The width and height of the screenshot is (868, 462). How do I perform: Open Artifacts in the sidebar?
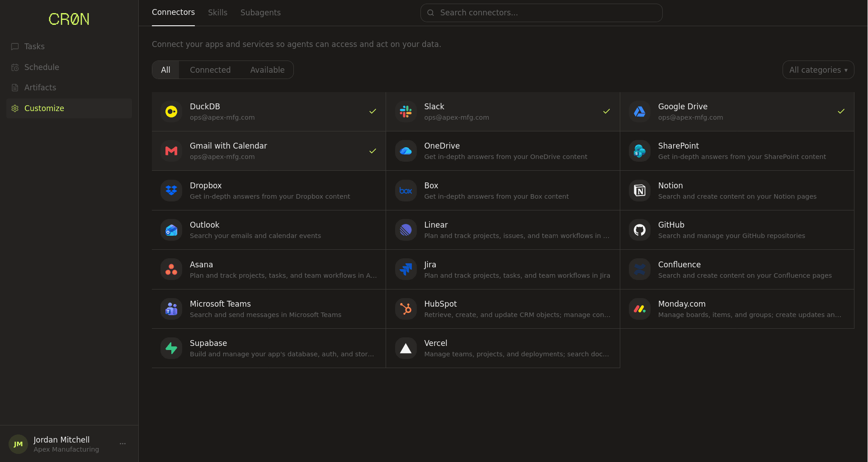point(69,88)
